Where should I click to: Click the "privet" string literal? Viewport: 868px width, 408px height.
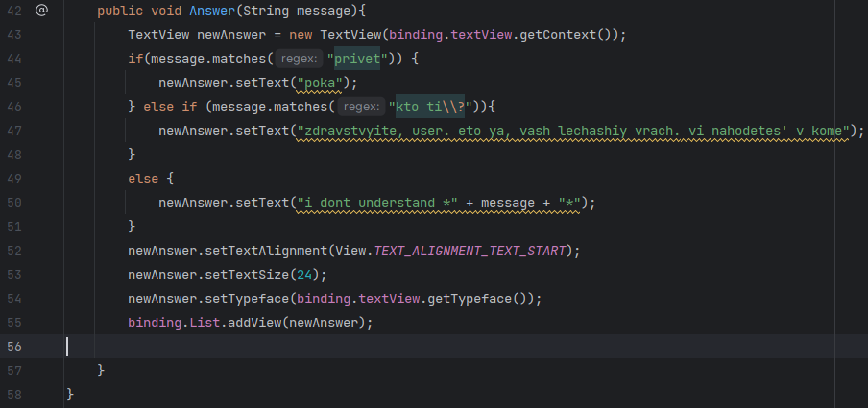(357, 59)
